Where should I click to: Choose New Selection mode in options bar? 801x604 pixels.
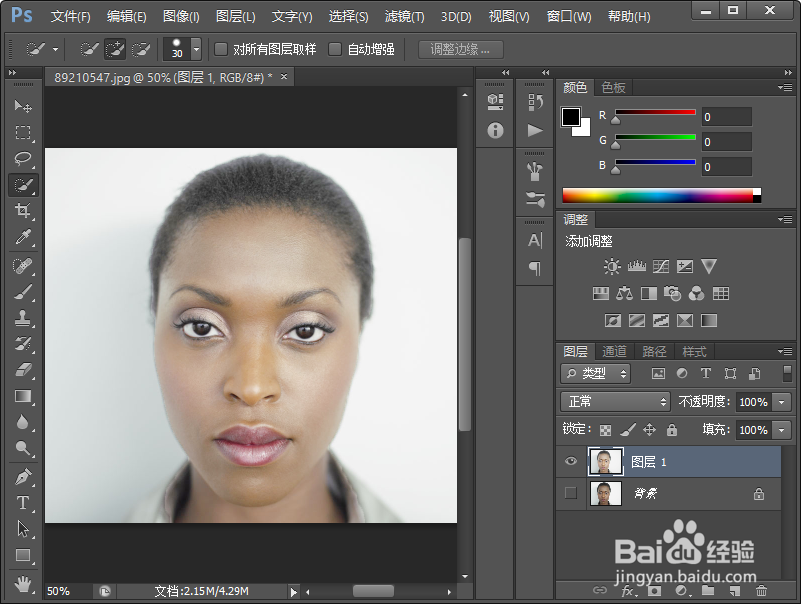point(89,50)
